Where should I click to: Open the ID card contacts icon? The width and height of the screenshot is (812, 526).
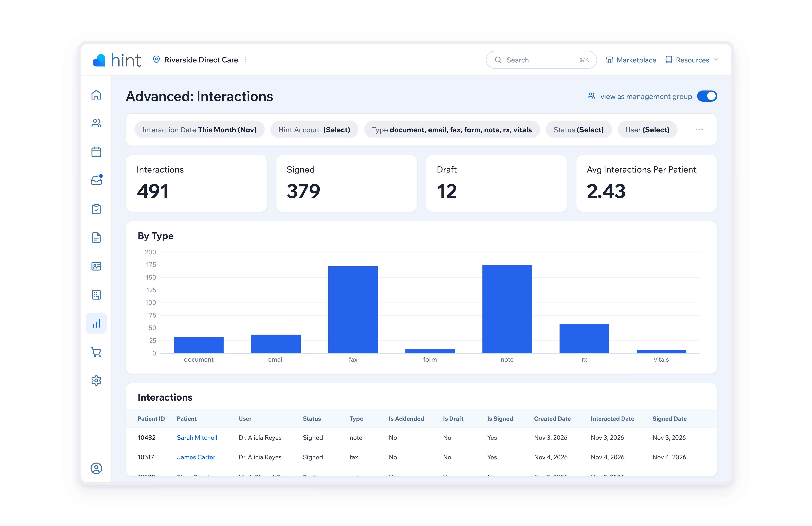(96, 266)
